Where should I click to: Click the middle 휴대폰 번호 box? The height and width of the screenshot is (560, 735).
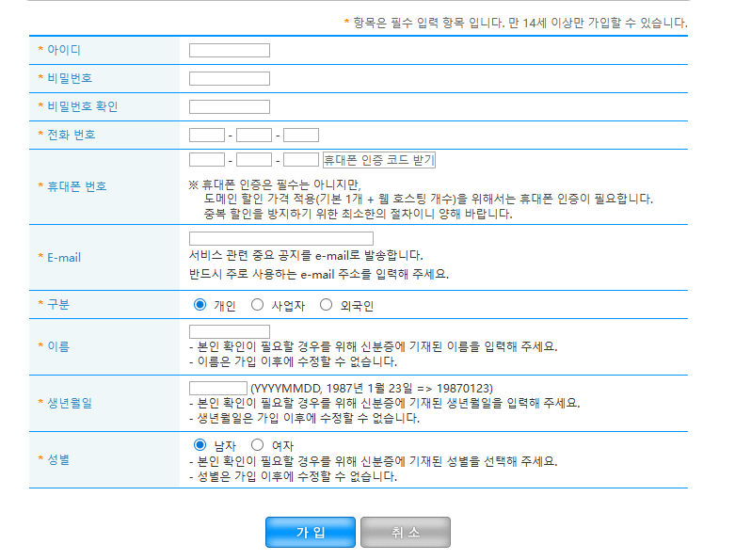click(254, 160)
